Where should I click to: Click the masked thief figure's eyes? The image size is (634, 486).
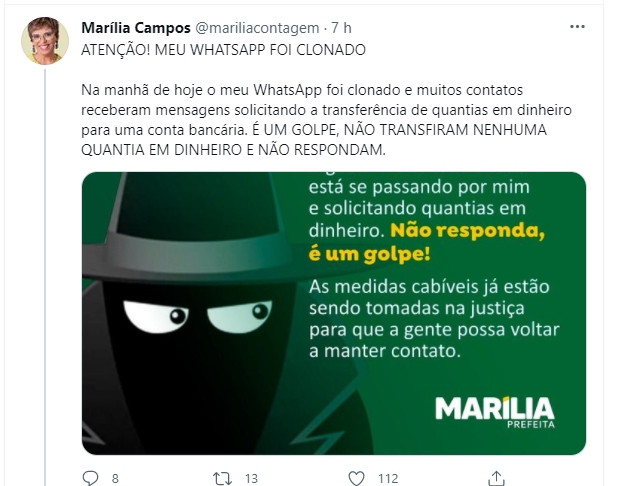click(x=197, y=316)
